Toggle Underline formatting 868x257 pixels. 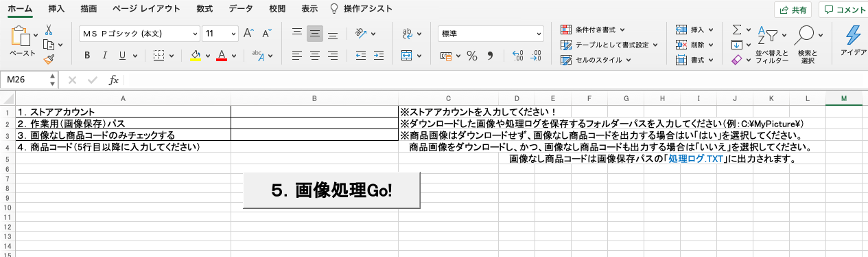click(x=123, y=56)
